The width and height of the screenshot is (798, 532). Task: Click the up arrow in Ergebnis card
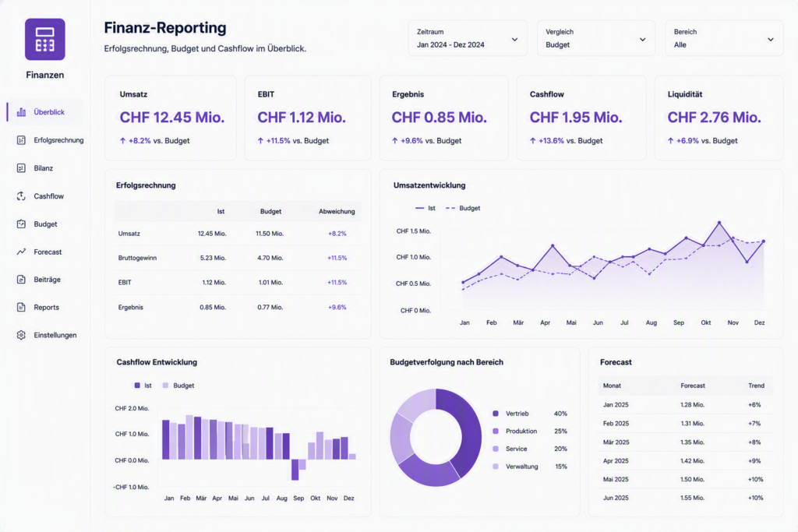[x=395, y=141]
